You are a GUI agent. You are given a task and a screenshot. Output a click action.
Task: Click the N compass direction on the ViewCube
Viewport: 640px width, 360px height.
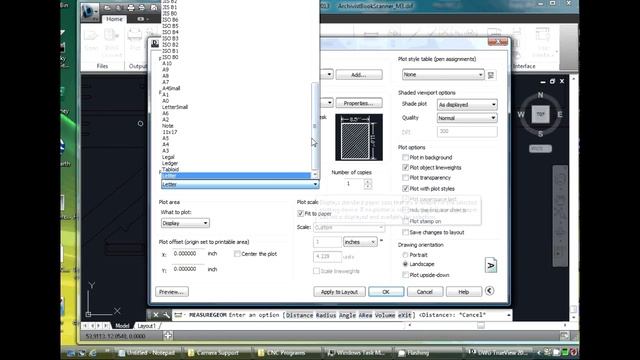[x=540, y=95]
